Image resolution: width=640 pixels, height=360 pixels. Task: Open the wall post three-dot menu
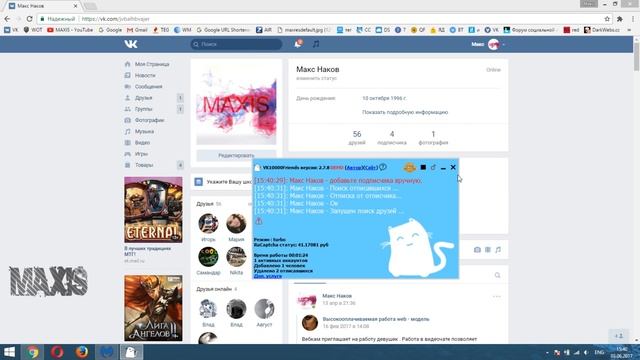tap(496, 297)
